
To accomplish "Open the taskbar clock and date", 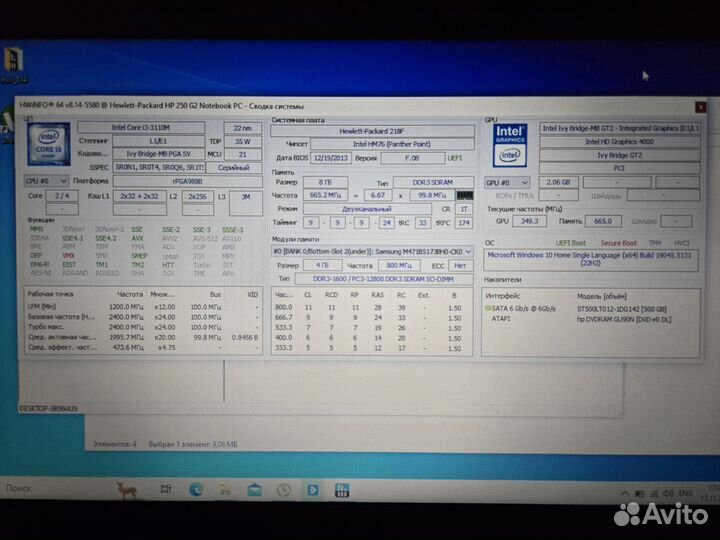I will coord(710,493).
